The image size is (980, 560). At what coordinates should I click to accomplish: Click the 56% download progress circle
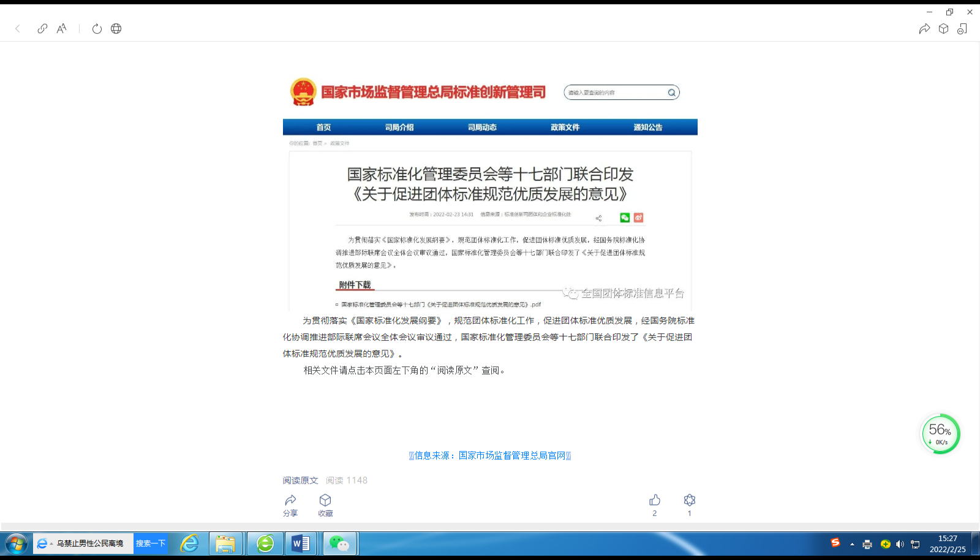pos(939,433)
